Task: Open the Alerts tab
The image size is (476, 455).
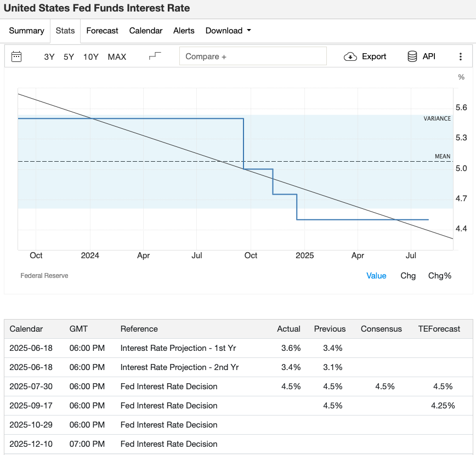Action: click(184, 31)
